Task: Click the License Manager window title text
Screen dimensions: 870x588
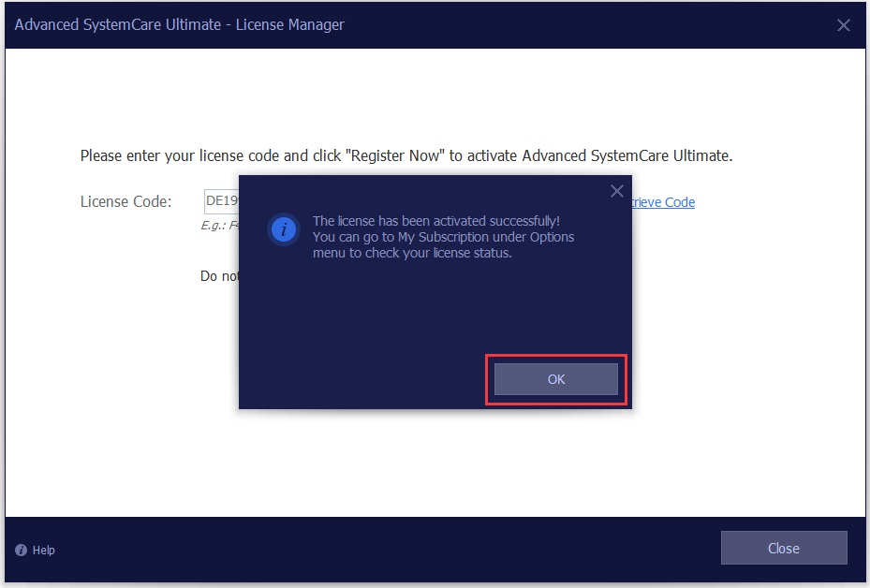Action: point(179,25)
